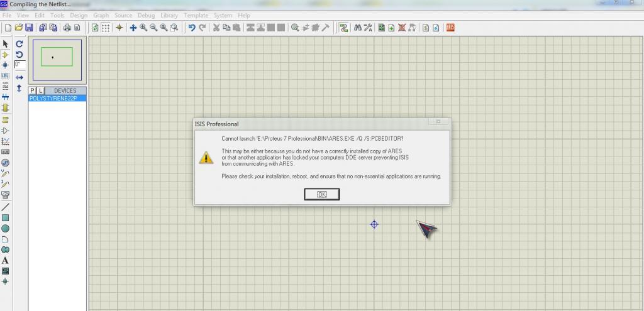The image size is (644, 311).
Task: Launch ARES netlist transfer red icon
Action: pyautogui.click(x=450, y=28)
